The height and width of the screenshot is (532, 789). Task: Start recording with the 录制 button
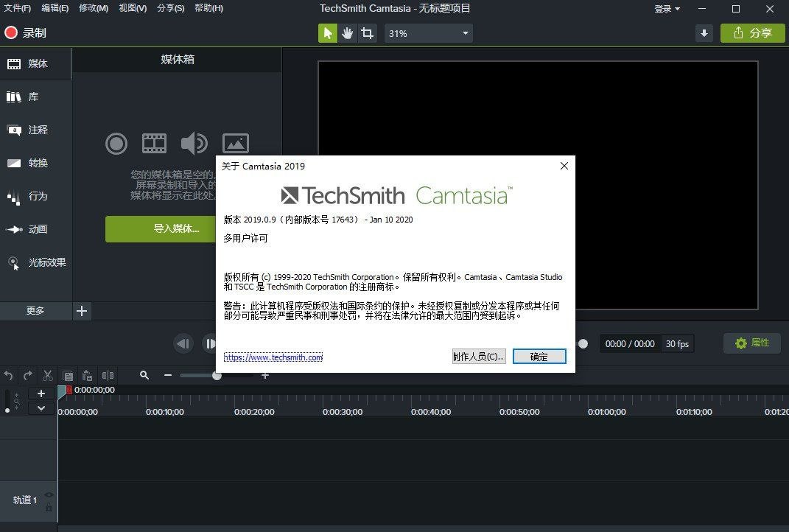point(26,33)
